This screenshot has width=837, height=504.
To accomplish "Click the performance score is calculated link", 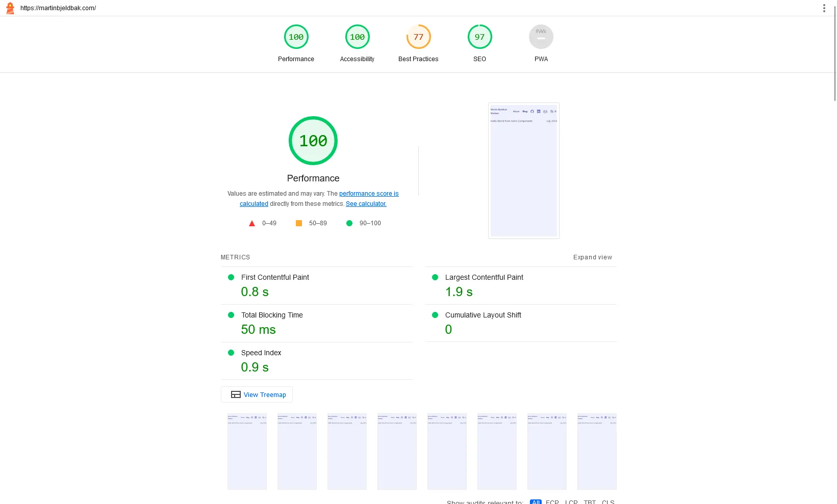I will [369, 194].
